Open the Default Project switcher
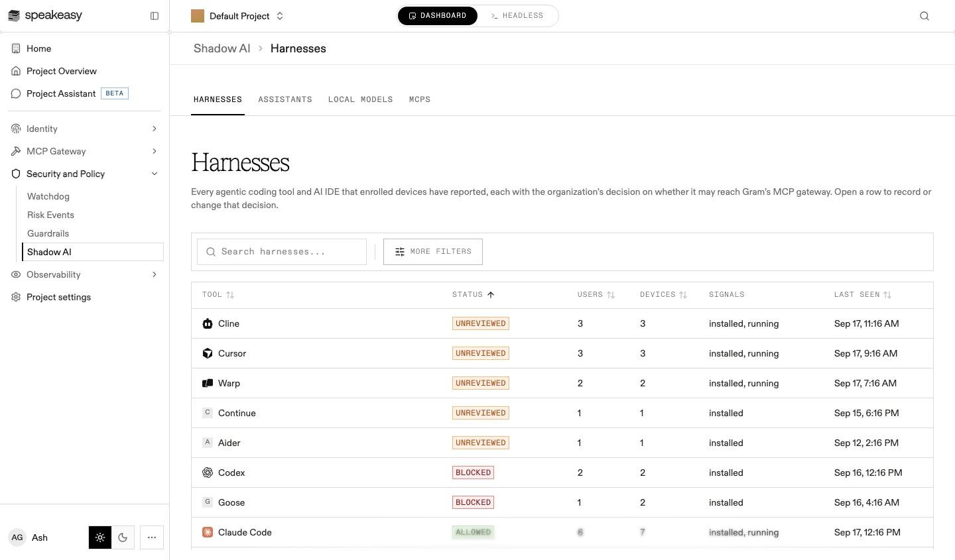Image resolution: width=955 pixels, height=560 pixels. pyautogui.click(x=237, y=16)
